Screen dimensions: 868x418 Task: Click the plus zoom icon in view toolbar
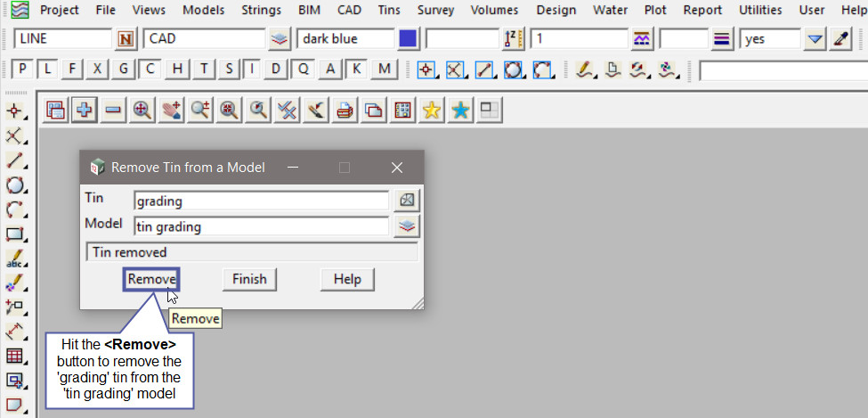85,111
